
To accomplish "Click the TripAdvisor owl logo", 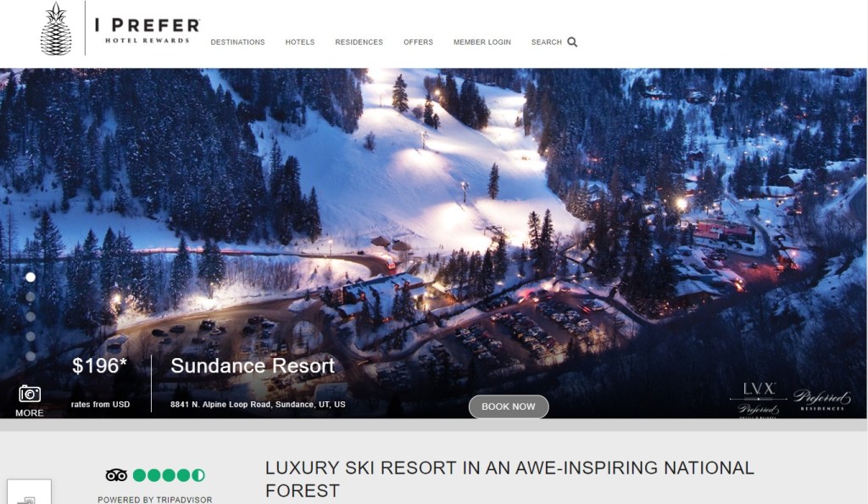I will pos(116,475).
